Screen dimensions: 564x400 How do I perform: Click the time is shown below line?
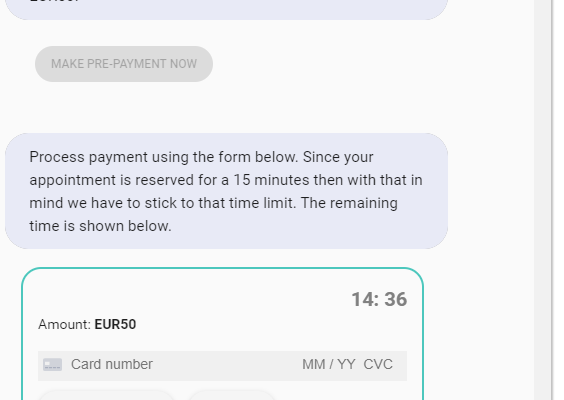coord(100,226)
